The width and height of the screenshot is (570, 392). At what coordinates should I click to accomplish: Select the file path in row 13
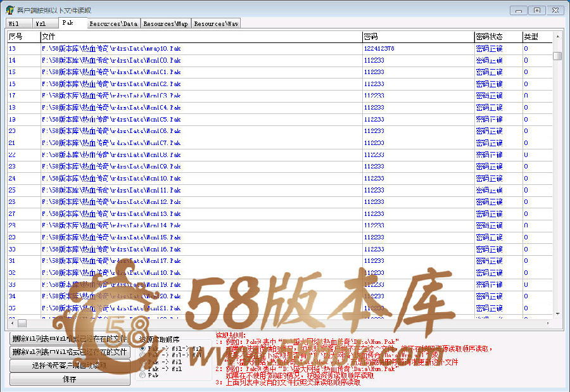(x=111, y=48)
